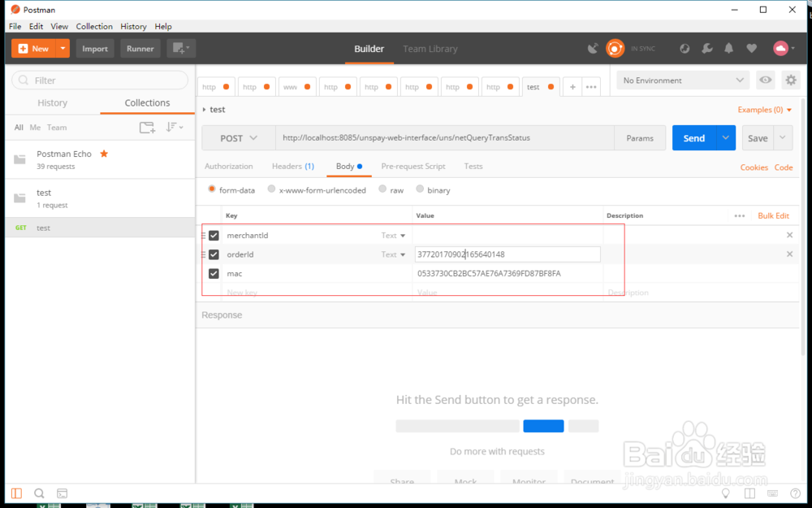The image size is (812, 508).
Task: Add a new request tab with plus
Action: [572, 87]
